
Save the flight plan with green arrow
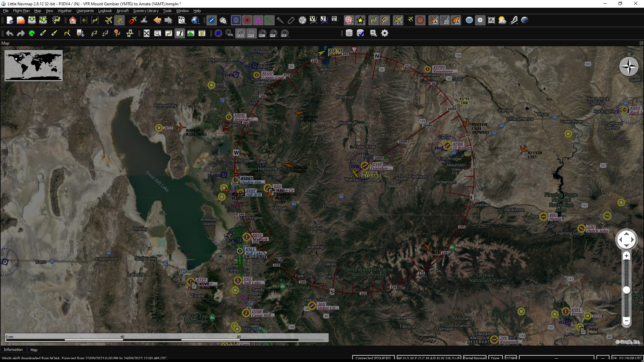[x=32, y=20]
